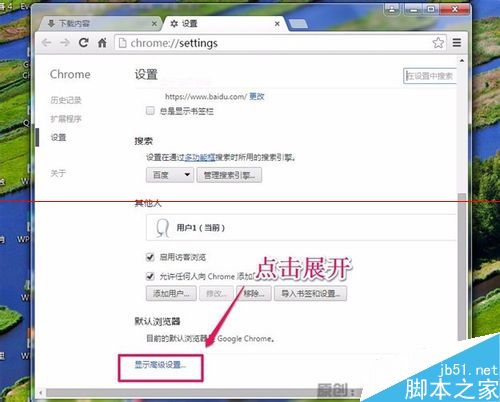Click the scrollbar up arrow
The width and height of the screenshot is (500, 402).
[462, 61]
